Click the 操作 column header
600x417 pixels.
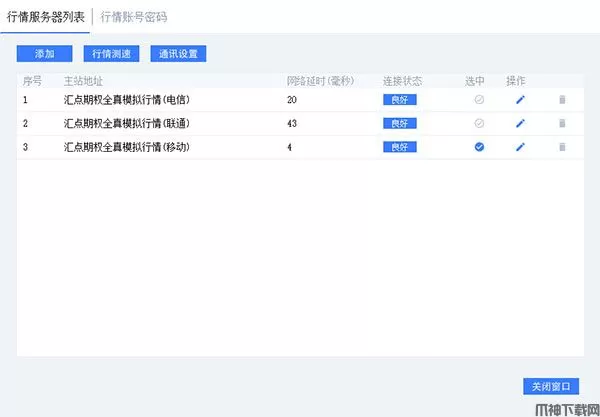516,81
